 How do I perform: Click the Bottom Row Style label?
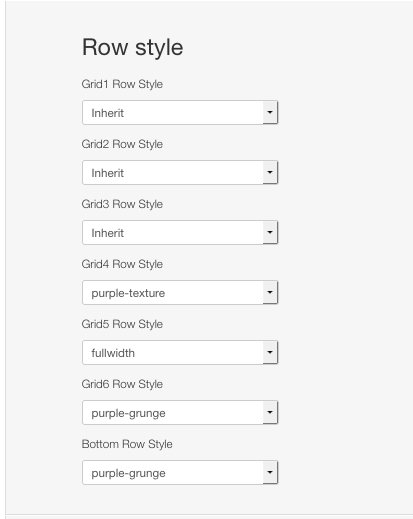click(127, 444)
